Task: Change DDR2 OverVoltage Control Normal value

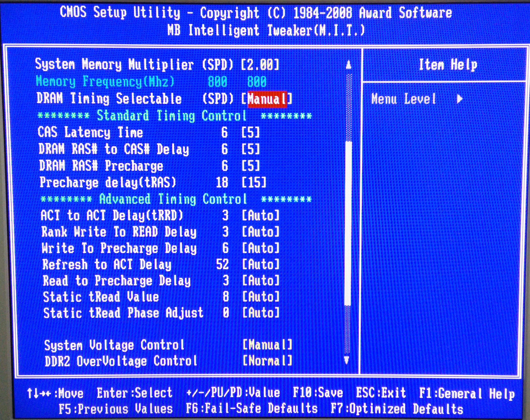Action: [267, 361]
